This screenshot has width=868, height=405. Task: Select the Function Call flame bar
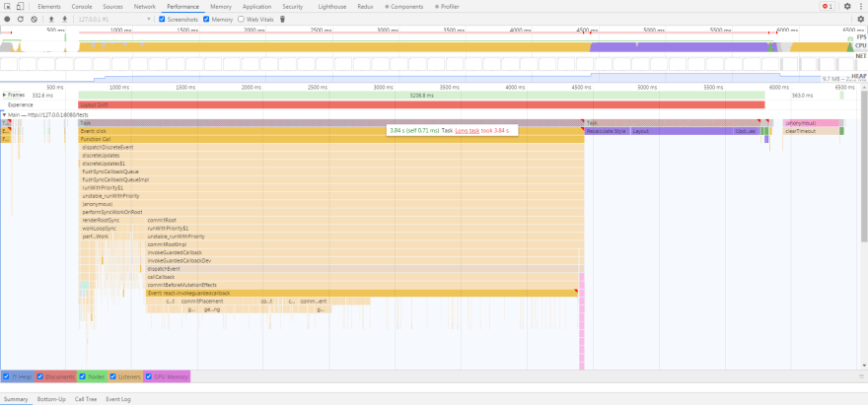(331, 139)
